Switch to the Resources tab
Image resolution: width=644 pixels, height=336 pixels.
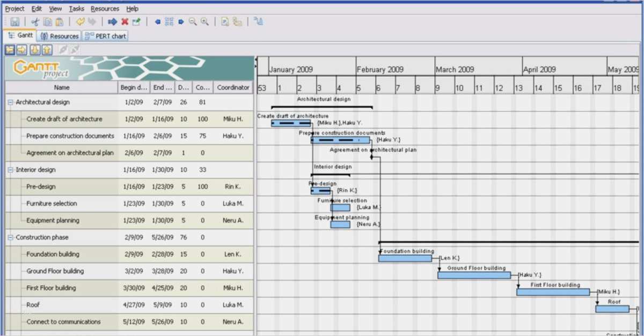click(x=60, y=36)
